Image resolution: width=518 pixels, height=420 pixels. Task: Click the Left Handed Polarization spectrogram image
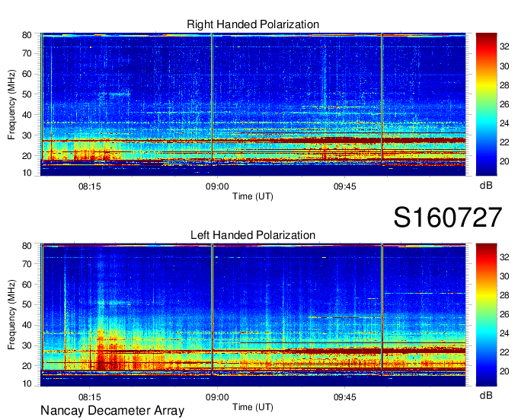click(x=253, y=315)
